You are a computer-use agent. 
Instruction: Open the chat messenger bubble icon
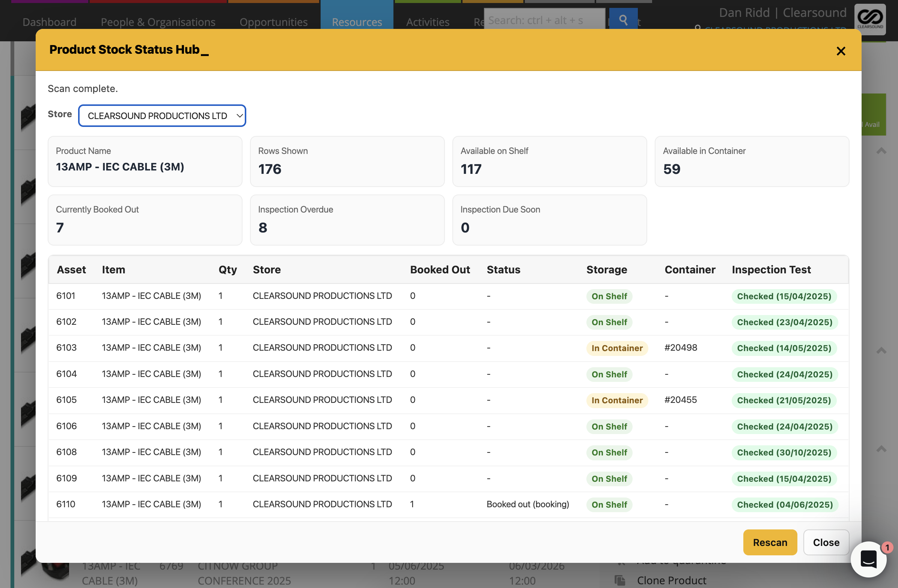click(x=868, y=559)
